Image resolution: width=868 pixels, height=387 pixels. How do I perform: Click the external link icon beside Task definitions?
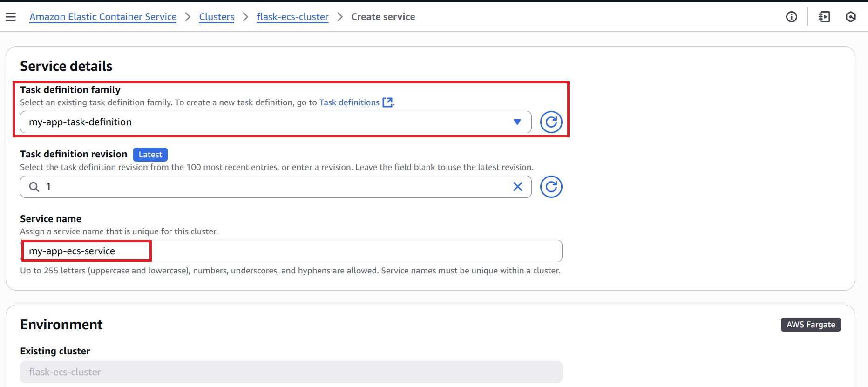[x=387, y=102]
